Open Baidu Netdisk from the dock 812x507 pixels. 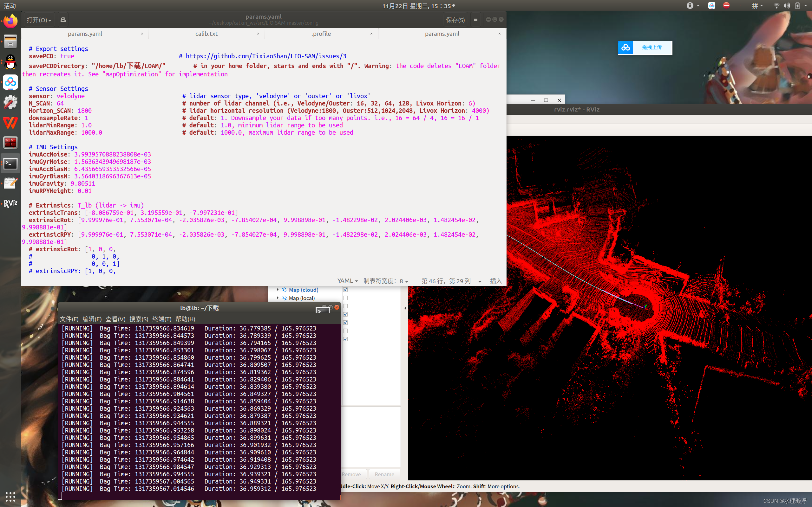(10, 82)
